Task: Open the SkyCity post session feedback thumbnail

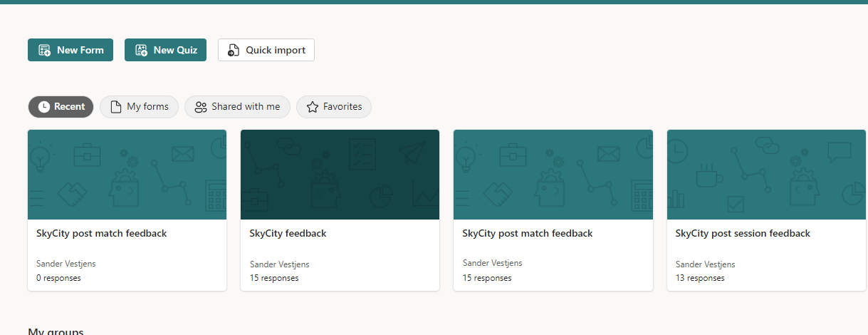Action: pyautogui.click(x=766, y=175)
